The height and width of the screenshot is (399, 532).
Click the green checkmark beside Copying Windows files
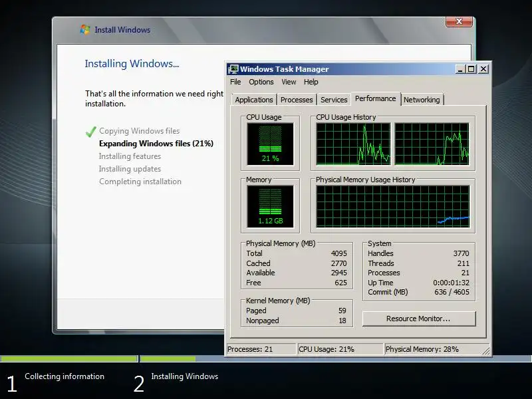pyautogui.click(x=91, y=131)
